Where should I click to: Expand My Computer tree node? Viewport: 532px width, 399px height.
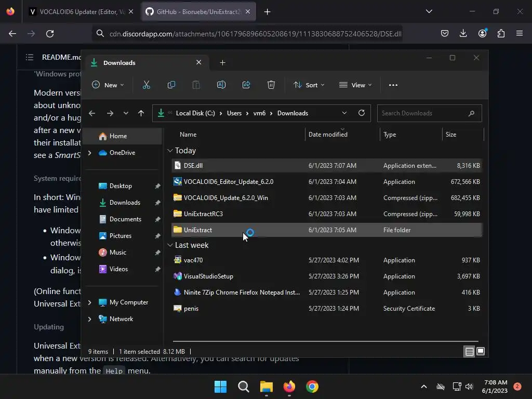click(89, 302)
